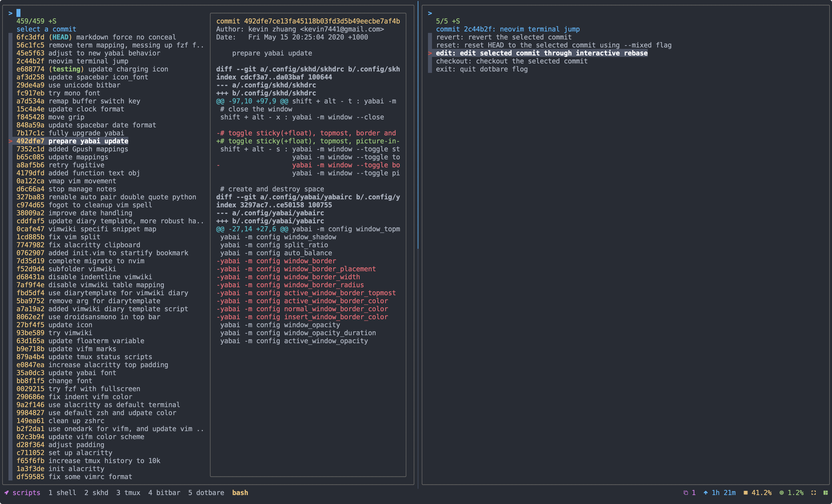Select commit c711052 set up alacritty
832x504 pixels.
click(64, 453)
